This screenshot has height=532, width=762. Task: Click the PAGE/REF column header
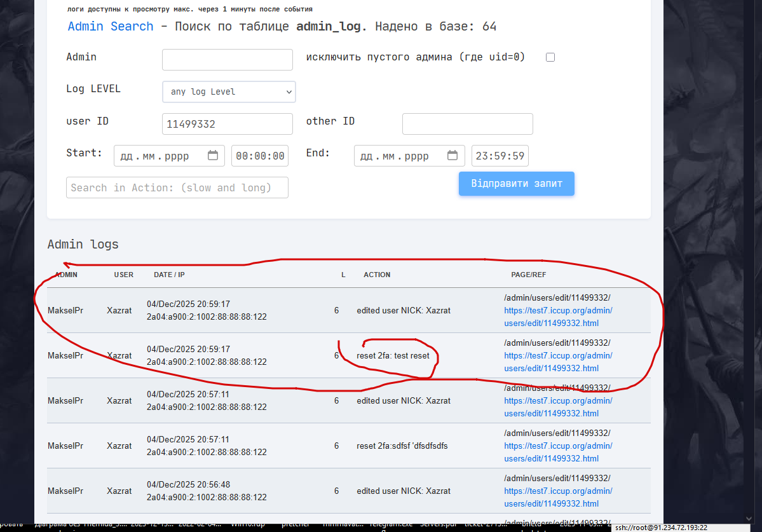pyautogui.click(x=528, y=275)
